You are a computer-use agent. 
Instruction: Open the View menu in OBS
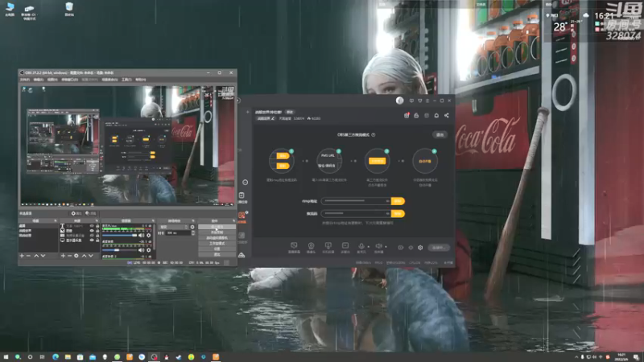pos(52,80)
